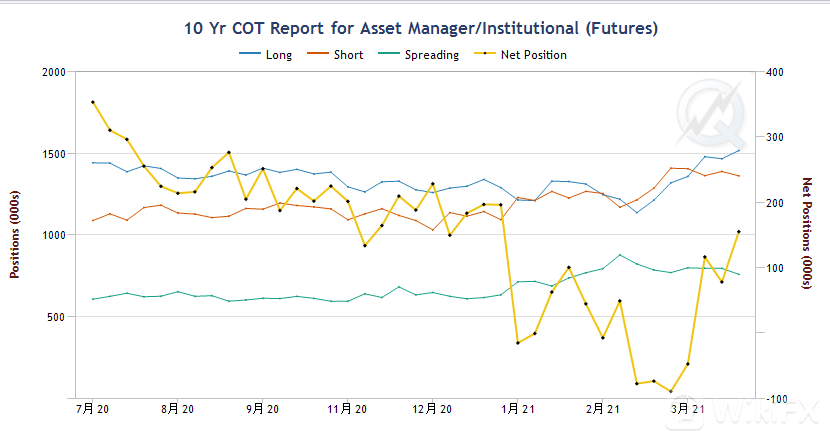The width and height of the screenshot is (830, 446).
Task: Click the 400 tick on the right axis
Action: [x=775, y=72]
